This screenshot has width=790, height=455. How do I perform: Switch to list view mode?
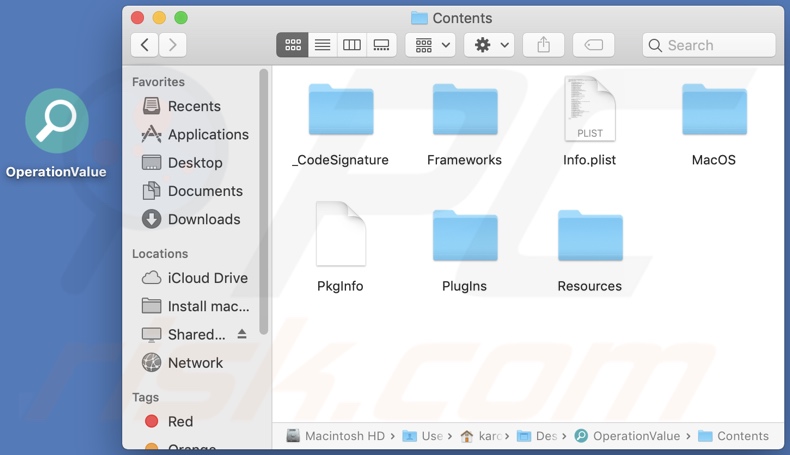(x=322, y=45)
